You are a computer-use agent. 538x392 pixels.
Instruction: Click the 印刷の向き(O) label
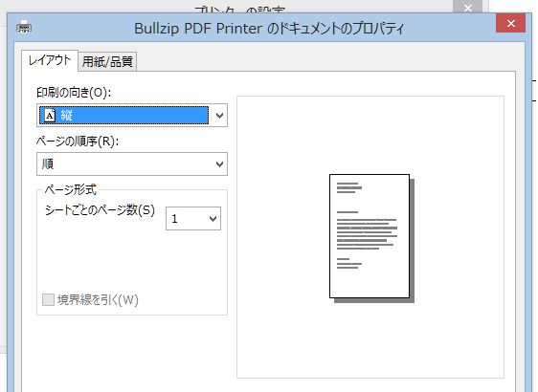pyautogui.click(x=74, y=93)
